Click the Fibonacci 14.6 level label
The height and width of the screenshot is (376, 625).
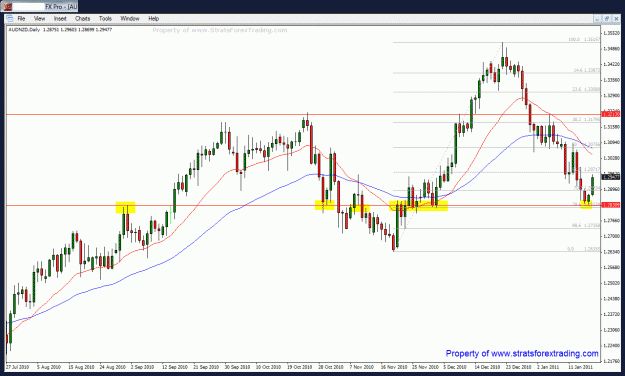point(586,70)
